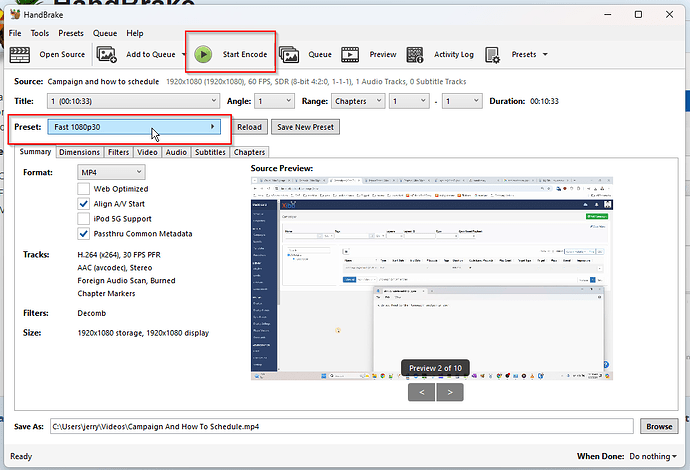The width and height of the screenshot is (690, 470).
Task: Select the Summary tab
Action: coord(35,151)
